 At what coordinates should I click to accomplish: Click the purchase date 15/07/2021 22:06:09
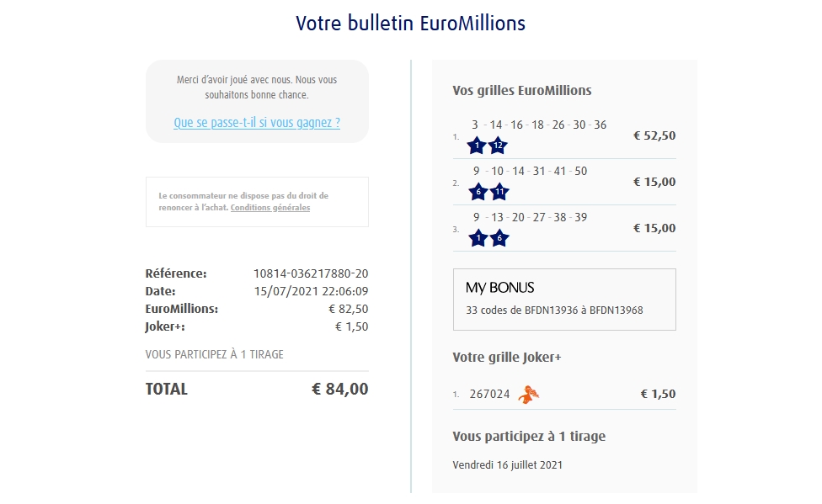[x=311, y=291]
